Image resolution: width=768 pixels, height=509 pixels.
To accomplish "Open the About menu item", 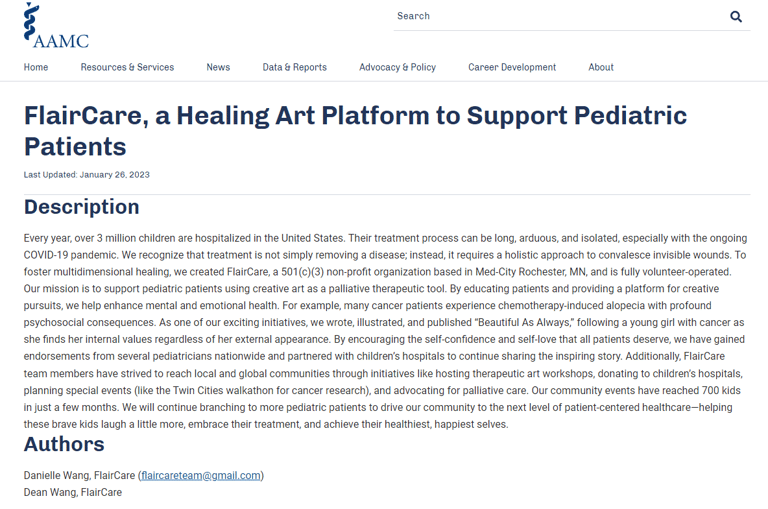I will tap(601, 67).
